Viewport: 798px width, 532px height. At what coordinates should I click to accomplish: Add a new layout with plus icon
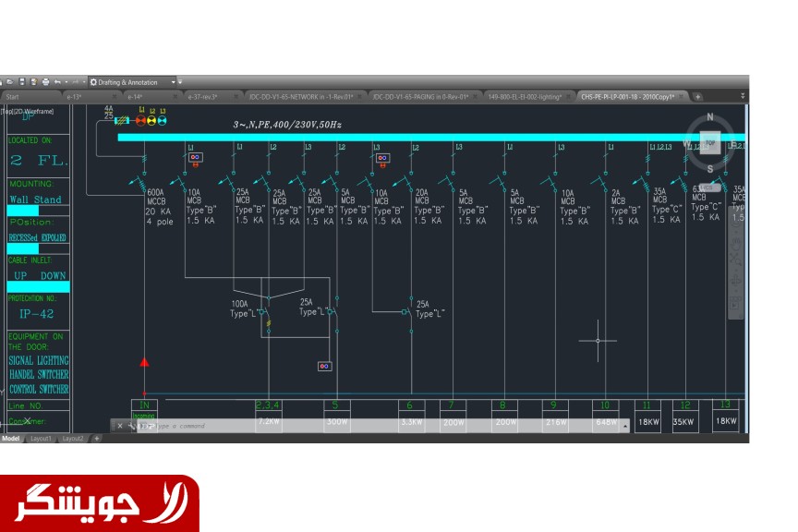[x=96, y=438]
